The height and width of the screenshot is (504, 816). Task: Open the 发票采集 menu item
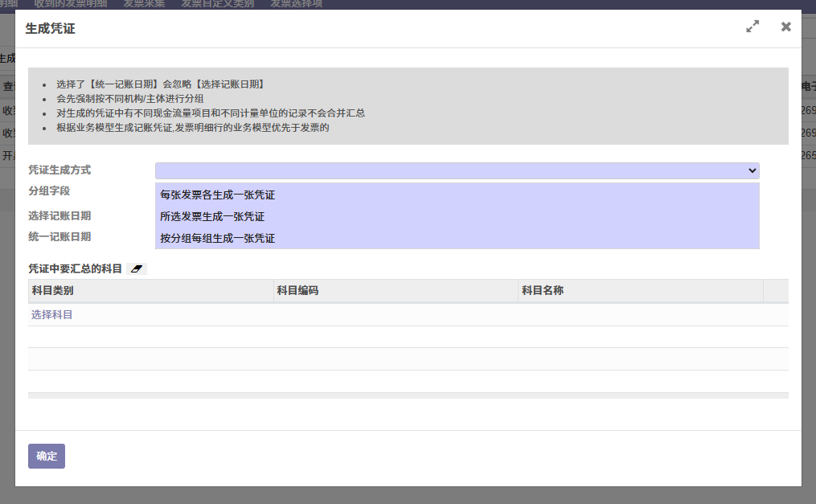click(144, 4)
